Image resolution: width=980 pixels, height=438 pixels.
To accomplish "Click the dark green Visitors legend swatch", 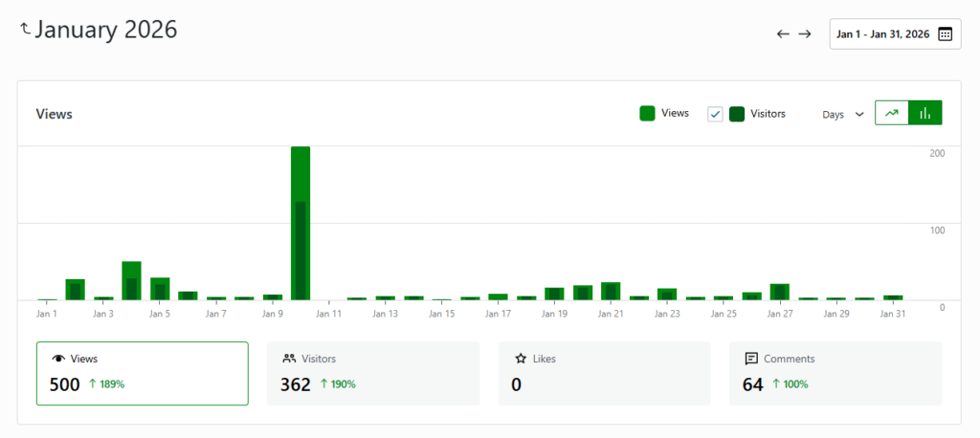I will tap(737, 114).
